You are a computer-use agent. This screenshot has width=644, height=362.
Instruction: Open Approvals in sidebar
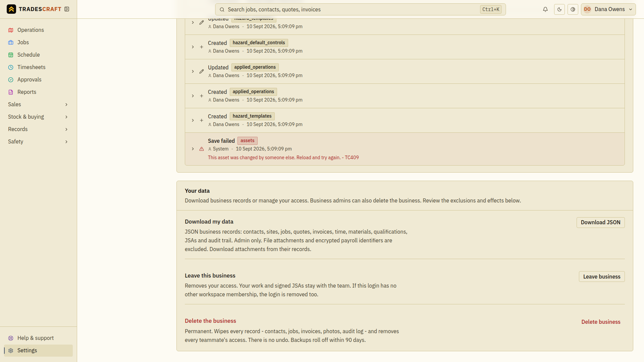[38, 79]
